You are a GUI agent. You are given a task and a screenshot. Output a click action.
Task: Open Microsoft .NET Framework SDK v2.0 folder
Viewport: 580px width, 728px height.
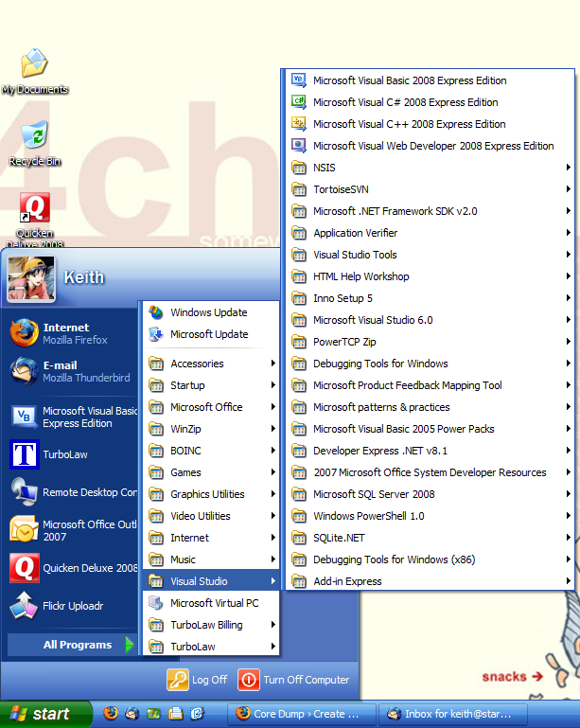point(431,211)
